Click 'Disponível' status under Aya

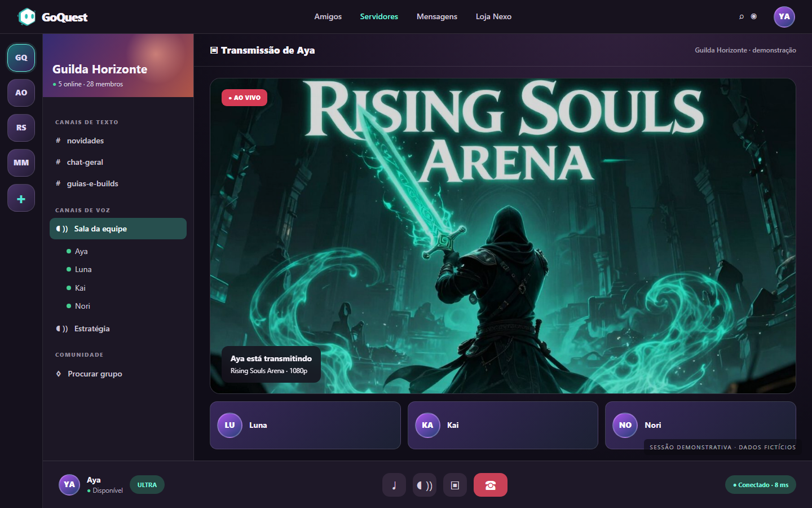coord(105,491)
